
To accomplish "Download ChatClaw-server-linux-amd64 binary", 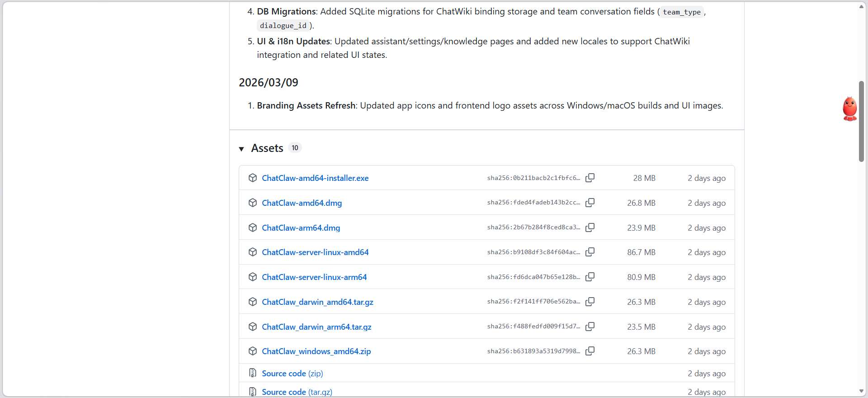I will point(315,252).
